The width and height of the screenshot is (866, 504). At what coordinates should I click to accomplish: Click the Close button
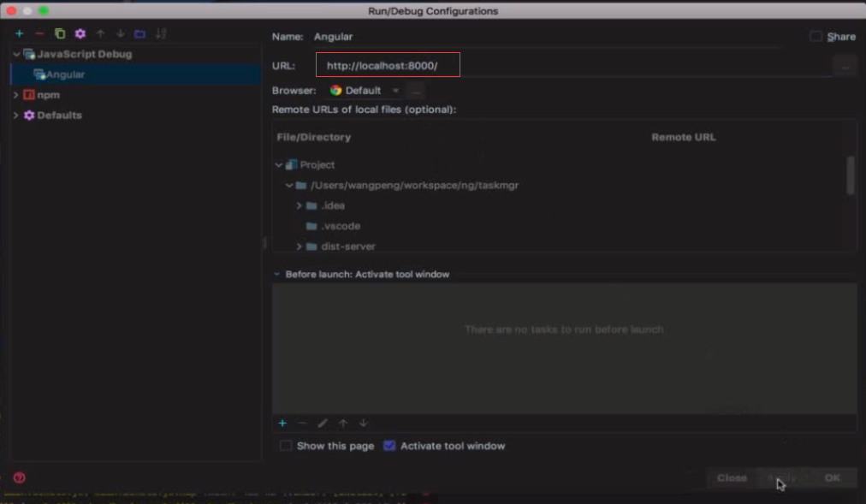click(x=732, y=478)
